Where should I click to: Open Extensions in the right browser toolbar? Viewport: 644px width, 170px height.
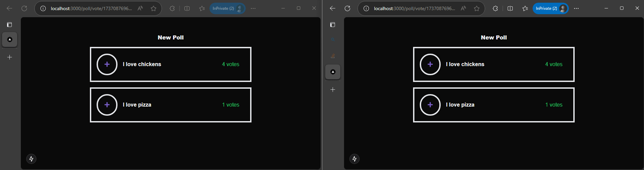[x=495, y=8]
